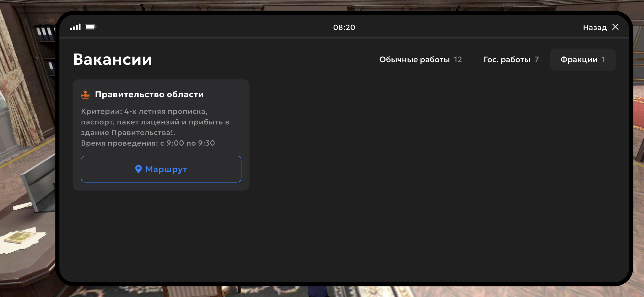Click the Время проведения schedule line
644x297 pixels.
pos(148,143)
